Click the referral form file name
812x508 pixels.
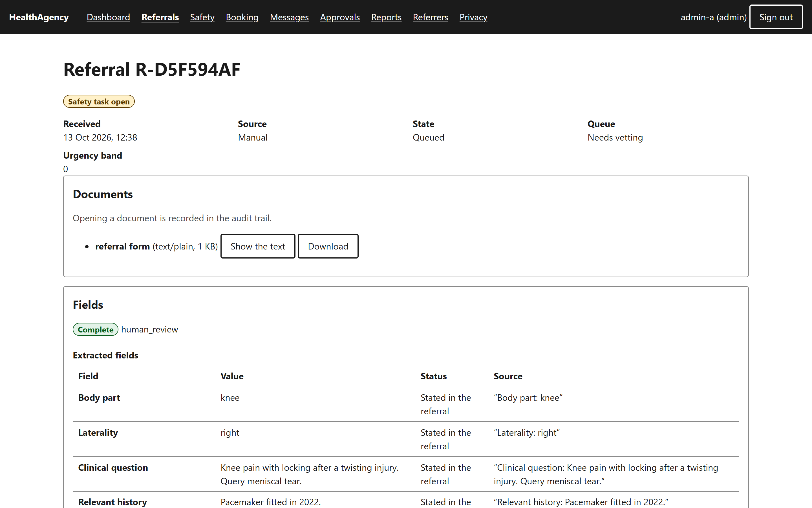122,246
